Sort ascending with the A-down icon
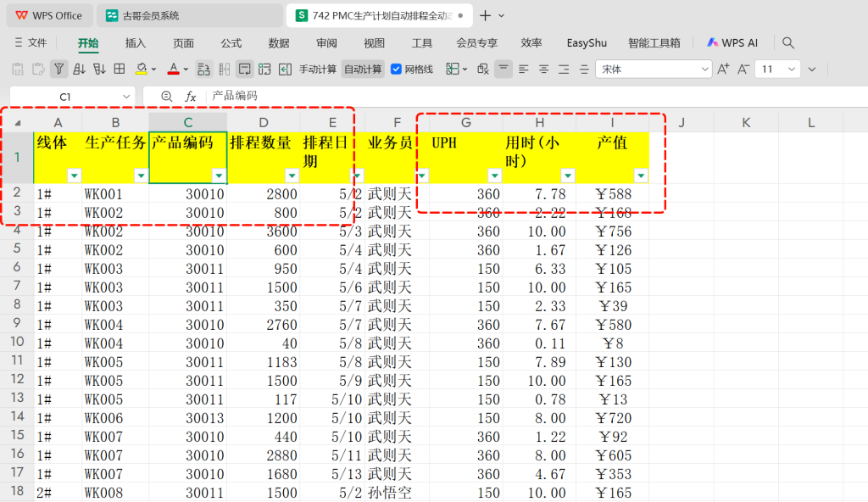Image resolution: width=868 pixels, height=502 pixels. click(79, 70)
